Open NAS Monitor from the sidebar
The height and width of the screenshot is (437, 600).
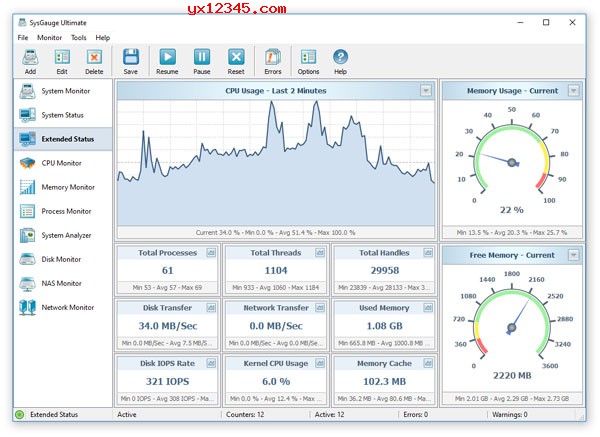point(63,284)
